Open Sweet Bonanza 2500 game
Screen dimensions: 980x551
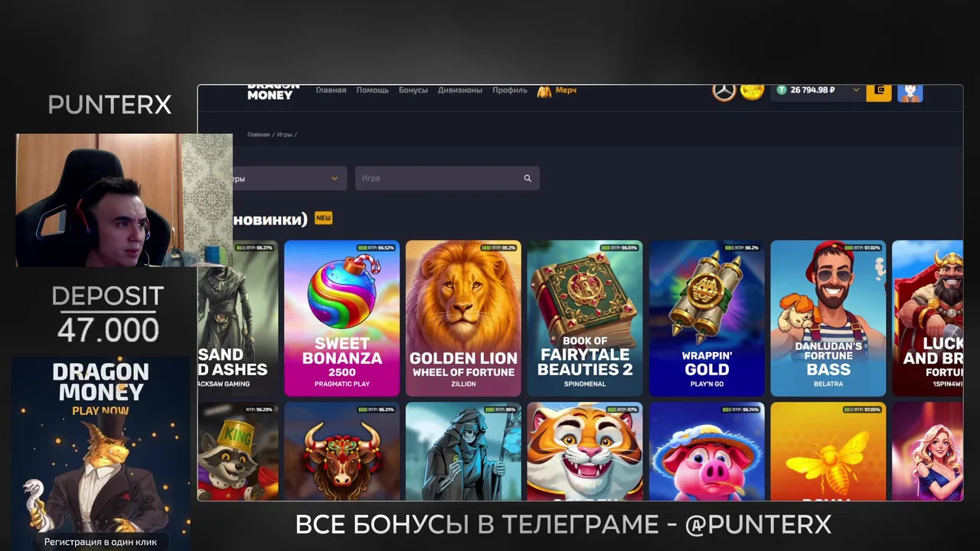341,318
